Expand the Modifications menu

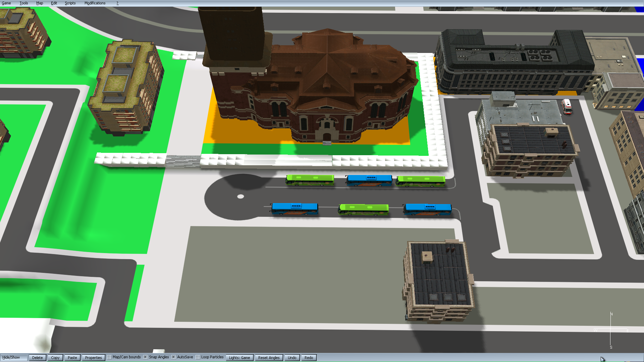(95, 3)
